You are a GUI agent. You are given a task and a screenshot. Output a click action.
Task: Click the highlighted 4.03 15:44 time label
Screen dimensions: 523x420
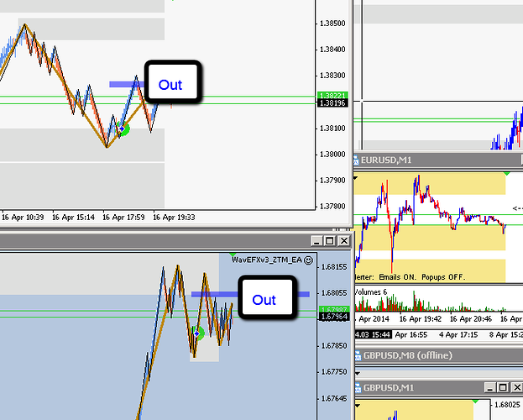(373, 334)
